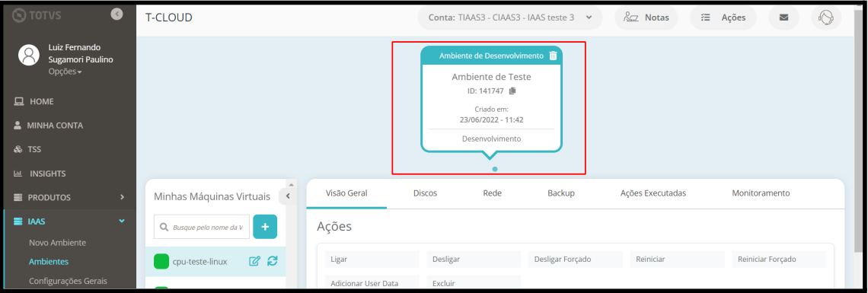Click the carousel dot below the card

pyautogui.click(x=494, y=169)
